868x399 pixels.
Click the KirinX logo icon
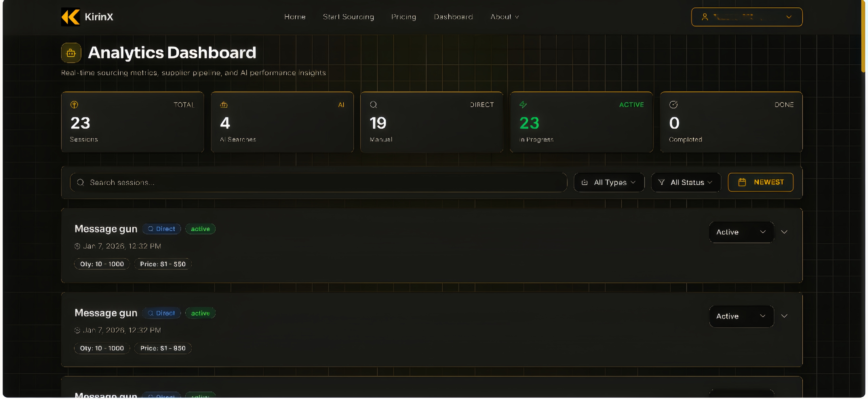point(70,17)
